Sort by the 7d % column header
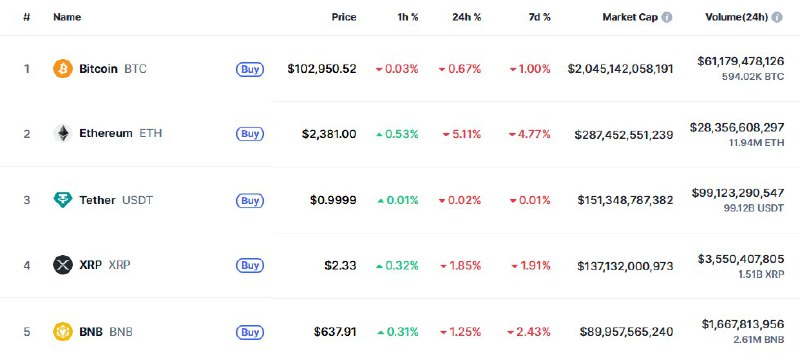The height and width of the screenshot is (361, 800). 539,17
